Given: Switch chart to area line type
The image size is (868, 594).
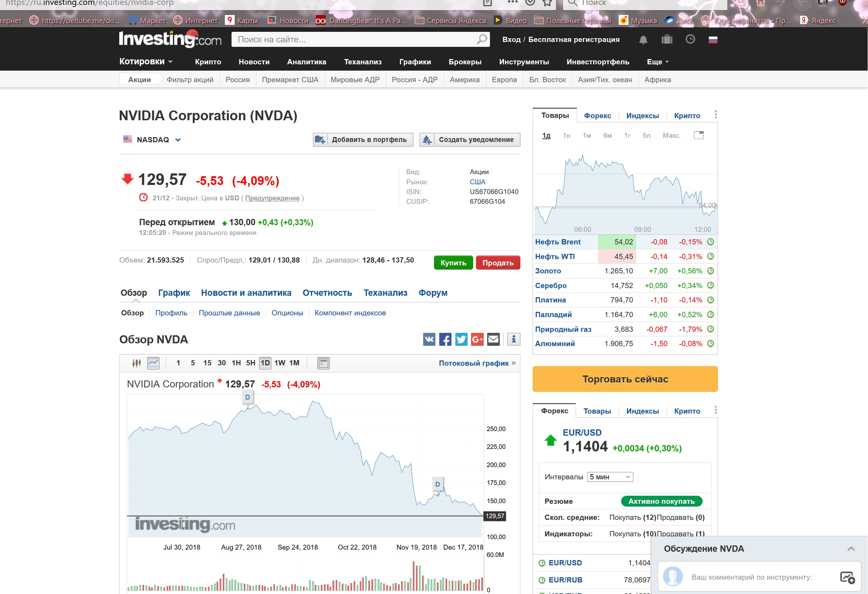Looking at the screenshot, I should (153, 363).
